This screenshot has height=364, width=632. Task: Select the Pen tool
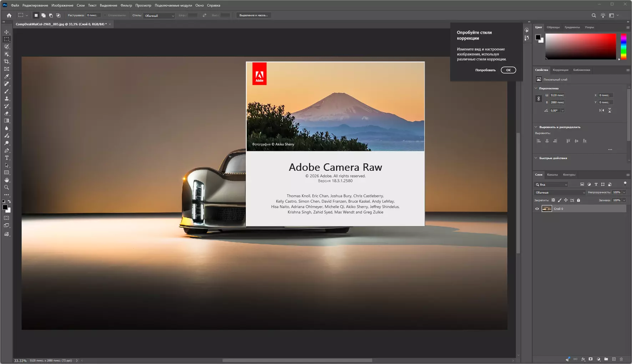point(6,151)
